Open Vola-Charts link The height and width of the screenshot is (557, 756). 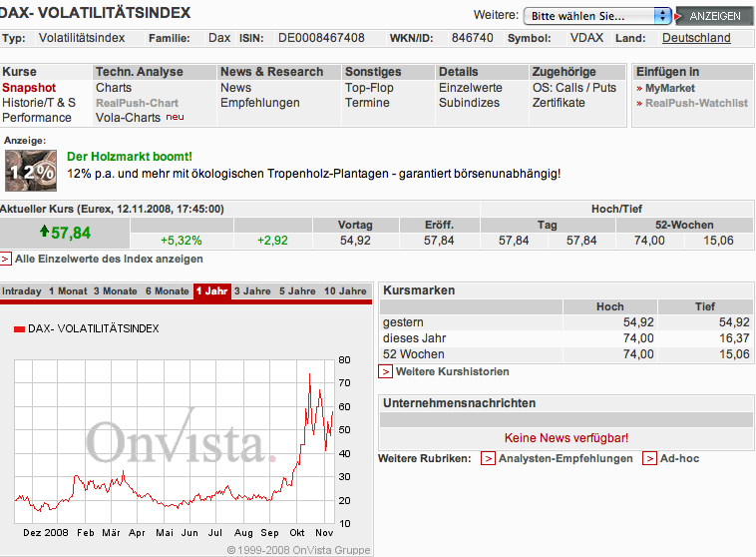pyautogui.click(x=128, y=118)
